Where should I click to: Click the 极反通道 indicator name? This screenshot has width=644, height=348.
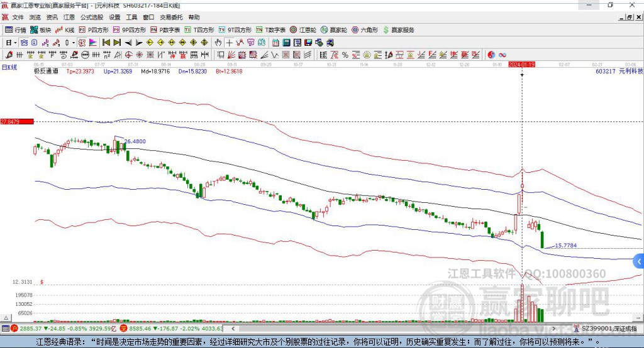[46, 72]
